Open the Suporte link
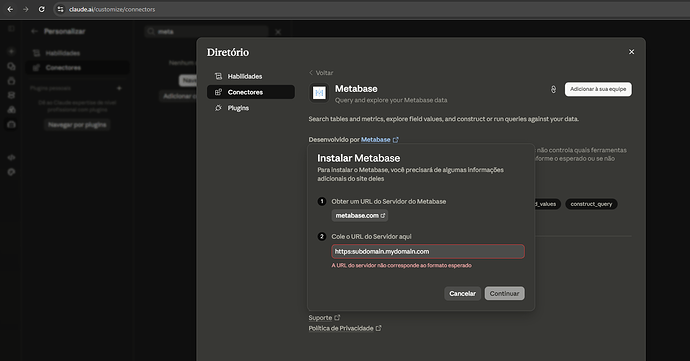Viewport: 690px width, 361px height. click(x=324, y=317)
